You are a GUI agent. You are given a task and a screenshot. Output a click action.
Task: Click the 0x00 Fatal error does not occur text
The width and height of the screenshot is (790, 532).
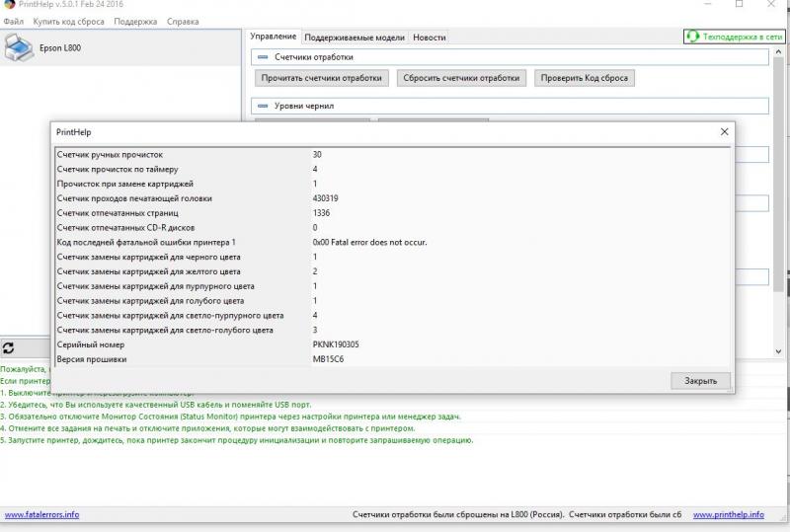(369, 243)
